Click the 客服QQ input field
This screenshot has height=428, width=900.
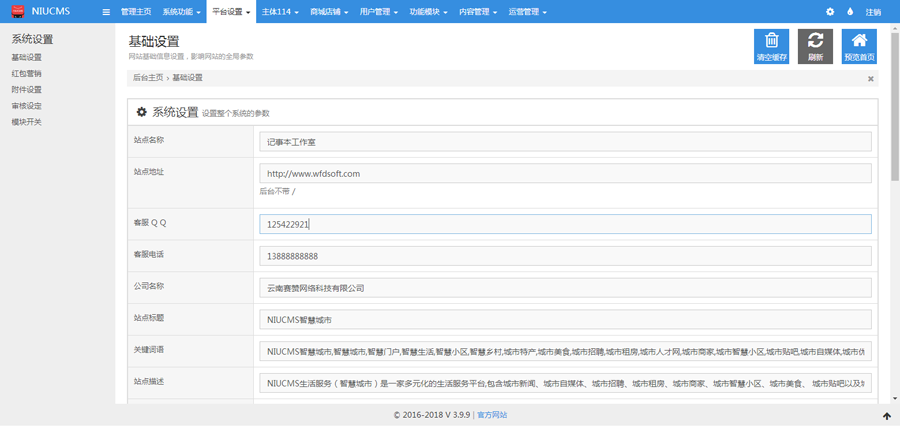click(565, 224)
